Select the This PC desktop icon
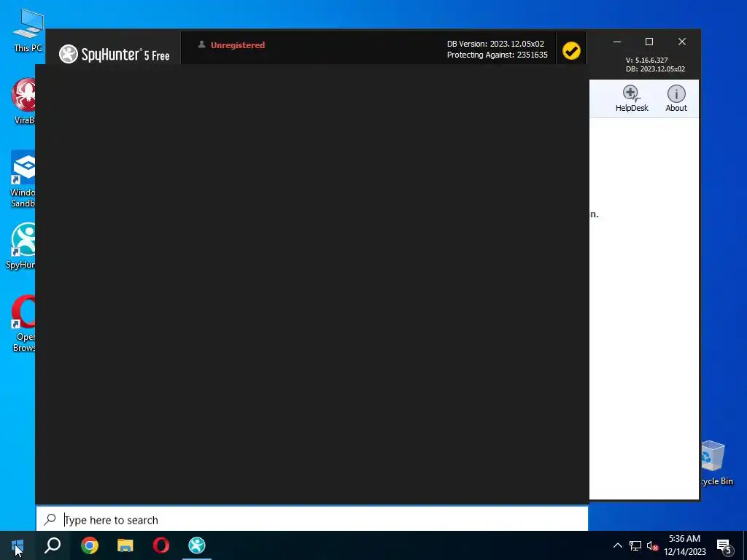The width and height of the screenshot is (747, 560). (x=28, y=31)
